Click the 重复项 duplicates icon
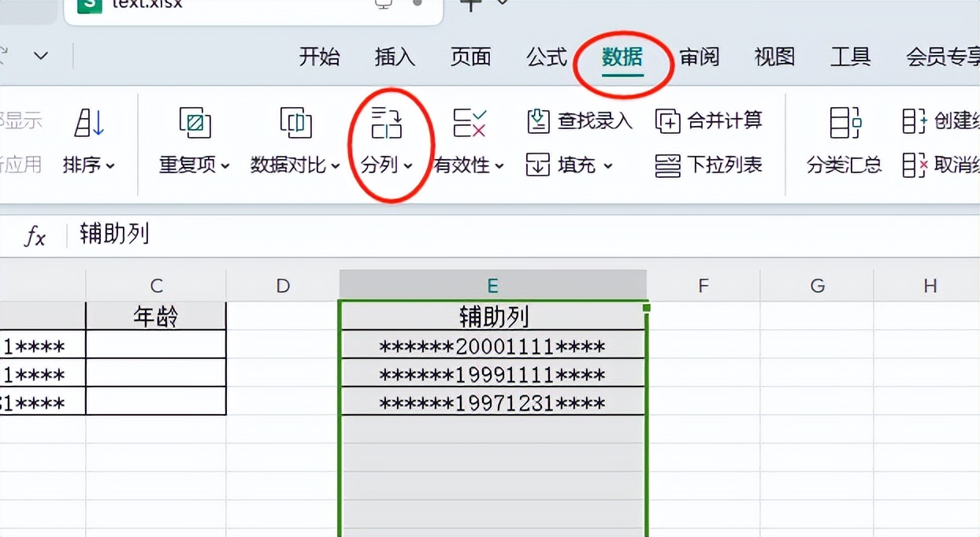The height and width of the screenshot is (537, 980). [195, 122]
